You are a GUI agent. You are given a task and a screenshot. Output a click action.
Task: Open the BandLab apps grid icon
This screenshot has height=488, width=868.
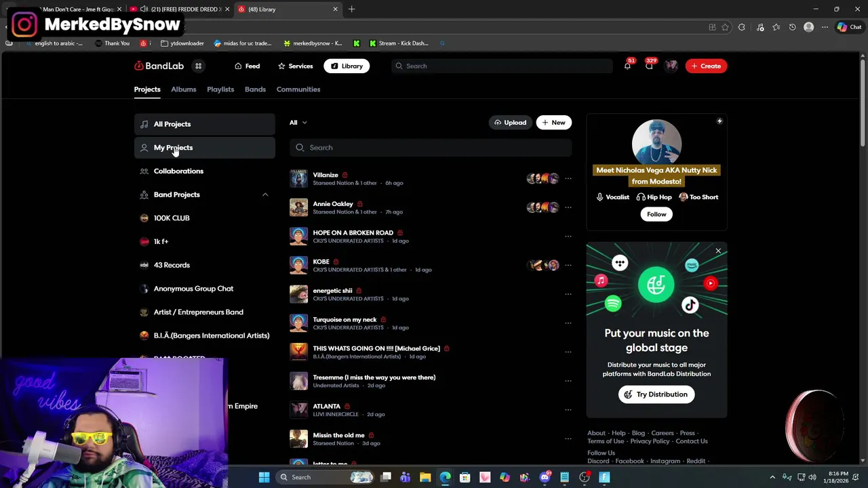point(198,66)
